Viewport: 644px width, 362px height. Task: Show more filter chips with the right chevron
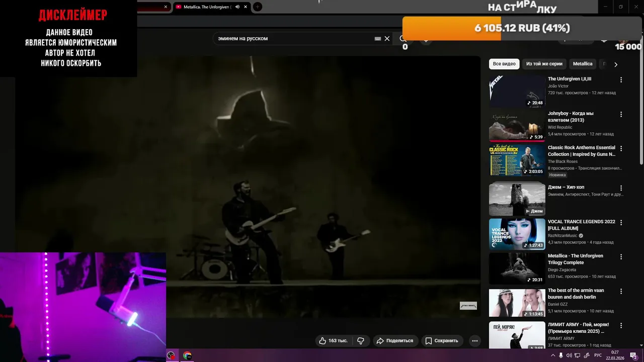pyautogui.click(x=615, y=64)
